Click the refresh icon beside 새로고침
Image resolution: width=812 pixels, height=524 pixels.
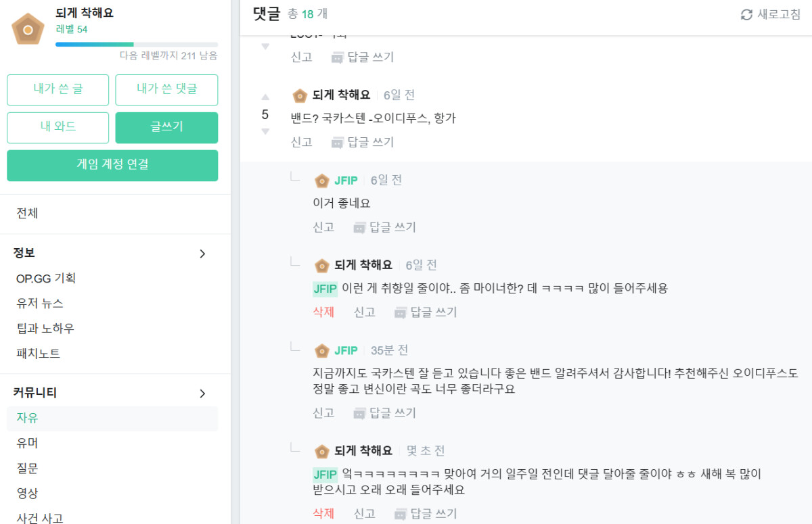[x=746, y=14]
